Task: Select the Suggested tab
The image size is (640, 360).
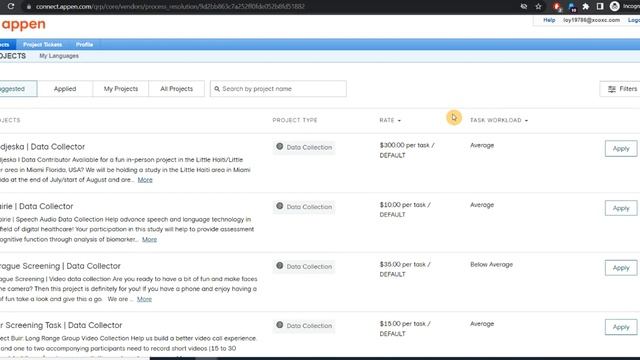Action: [18, 89]
